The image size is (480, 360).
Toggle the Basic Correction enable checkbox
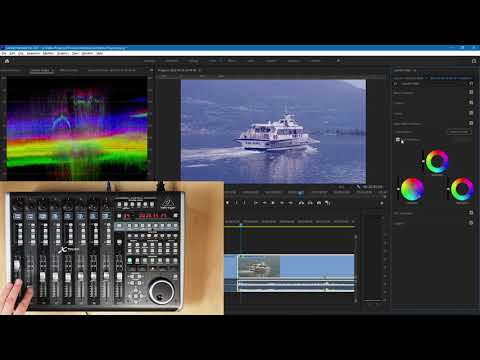(471, 92)
